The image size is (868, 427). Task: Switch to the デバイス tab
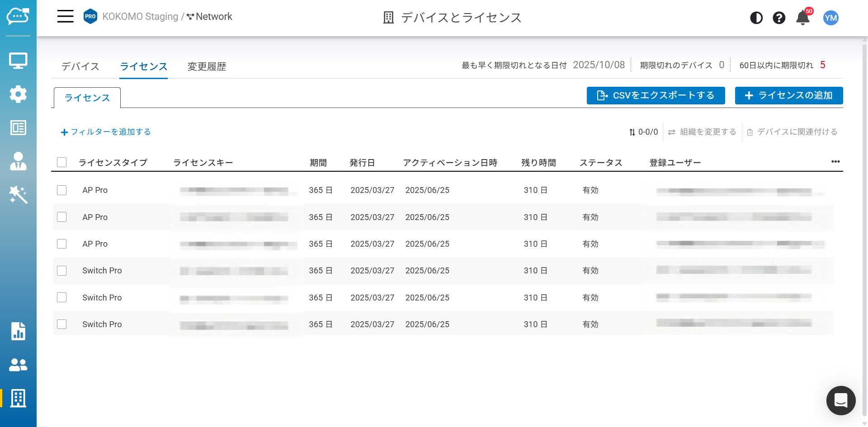coord(80,66)
